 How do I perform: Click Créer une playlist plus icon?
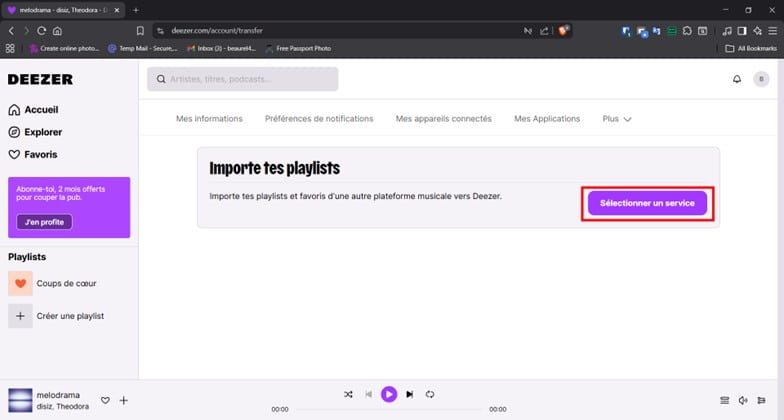(x=20, y=316)
